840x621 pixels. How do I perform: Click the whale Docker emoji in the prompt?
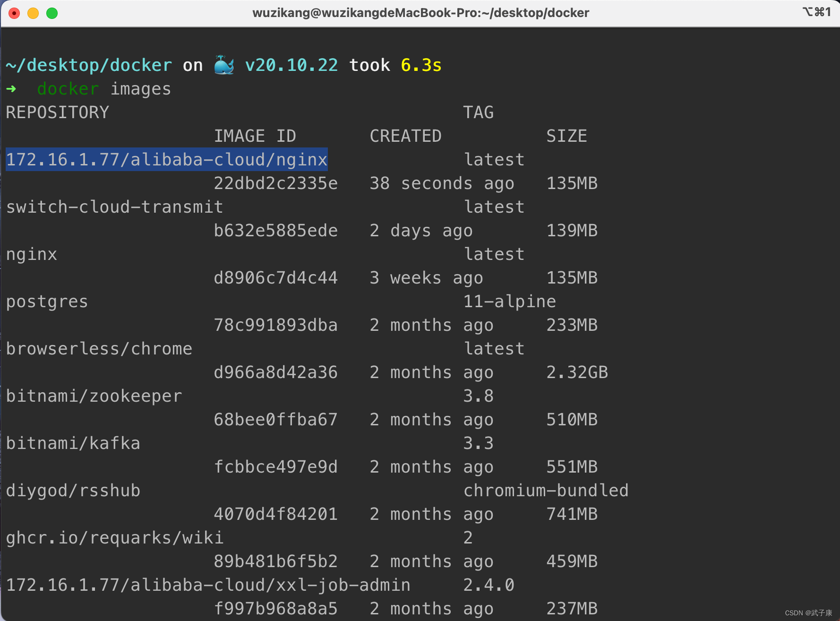pos(224,65)
